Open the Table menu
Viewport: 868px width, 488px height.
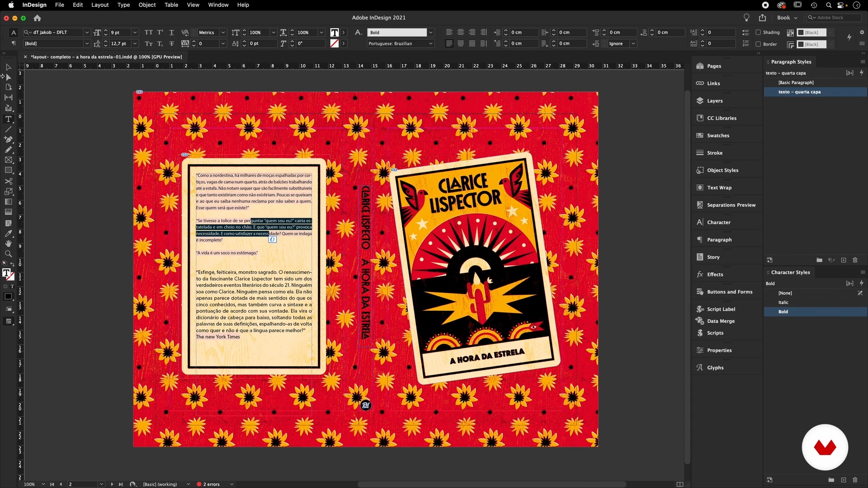pos(171,5)
